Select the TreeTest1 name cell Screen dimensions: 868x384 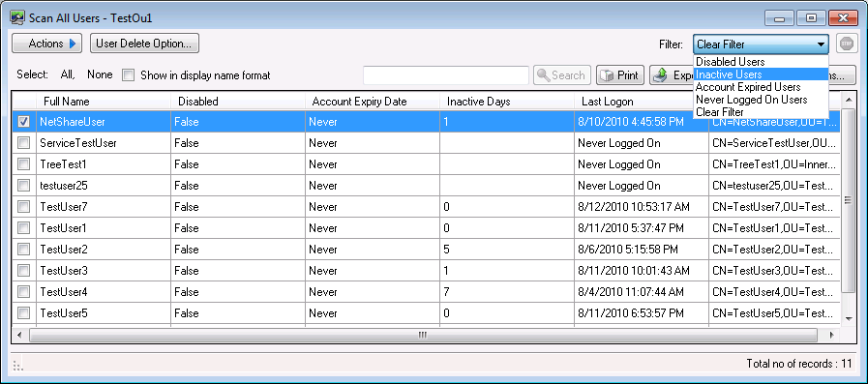(104, 164)
